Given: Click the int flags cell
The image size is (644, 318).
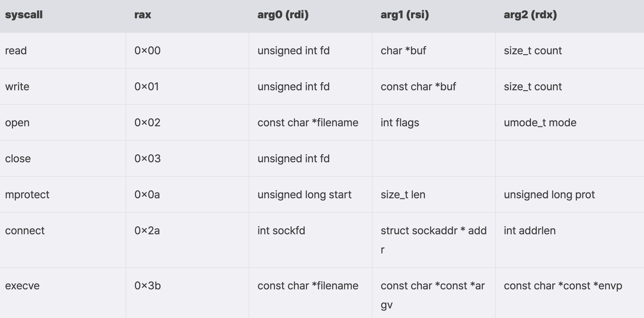Looking at the screenshot, I should [400, 123].
